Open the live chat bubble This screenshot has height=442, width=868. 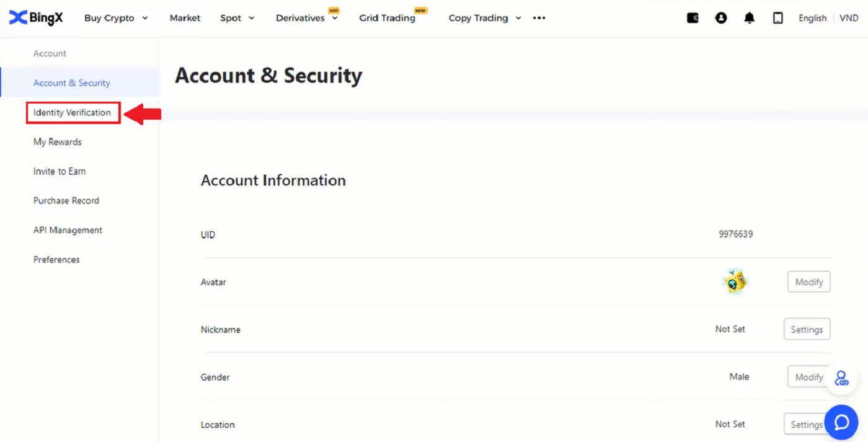[841, 422]
